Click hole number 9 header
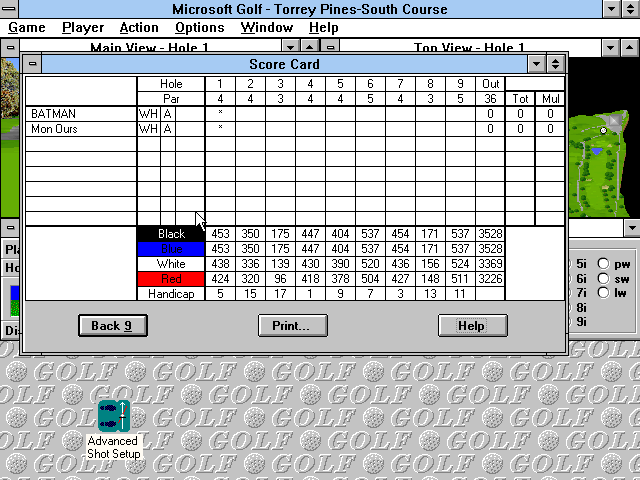 point(460,84)
